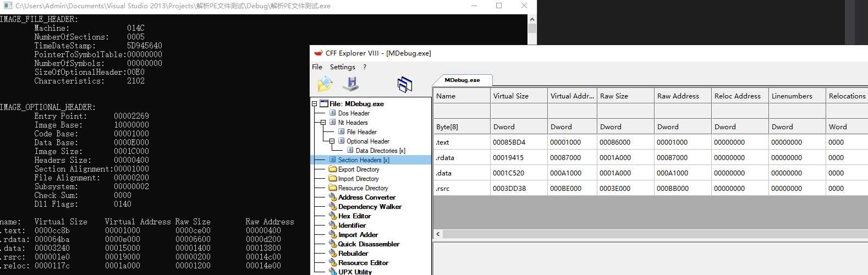Click the section table left scroll arrow

click(438, 234)
